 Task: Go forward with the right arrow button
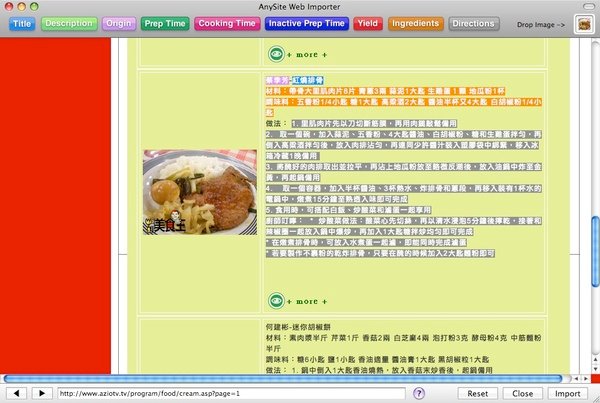point(42,393)
